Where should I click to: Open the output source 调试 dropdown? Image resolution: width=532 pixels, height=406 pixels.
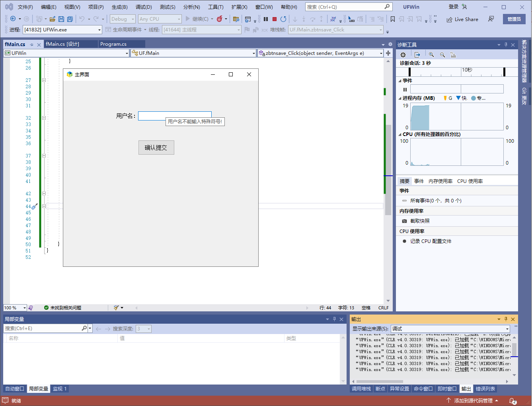[450, 328]
